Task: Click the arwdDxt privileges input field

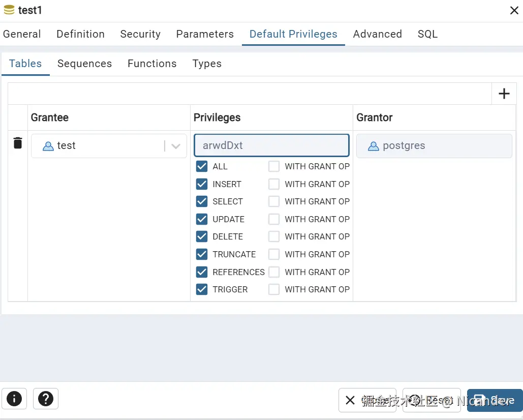Action: pyautogui.click(x=271, y=145)
